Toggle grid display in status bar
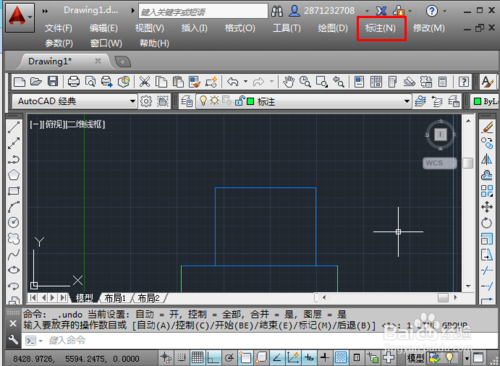Image resolution: width=500 pixels, height=366 pixels. [197, 358]
